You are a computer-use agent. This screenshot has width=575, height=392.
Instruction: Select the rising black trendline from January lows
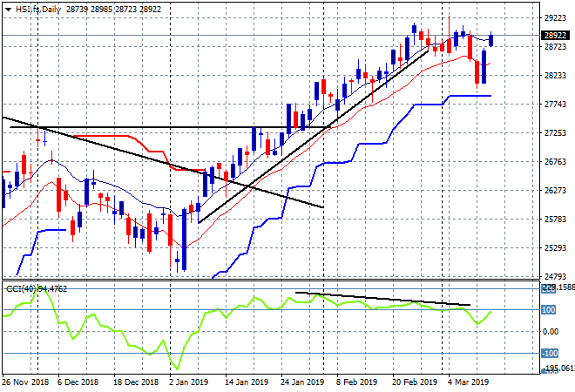coord(313,137)
